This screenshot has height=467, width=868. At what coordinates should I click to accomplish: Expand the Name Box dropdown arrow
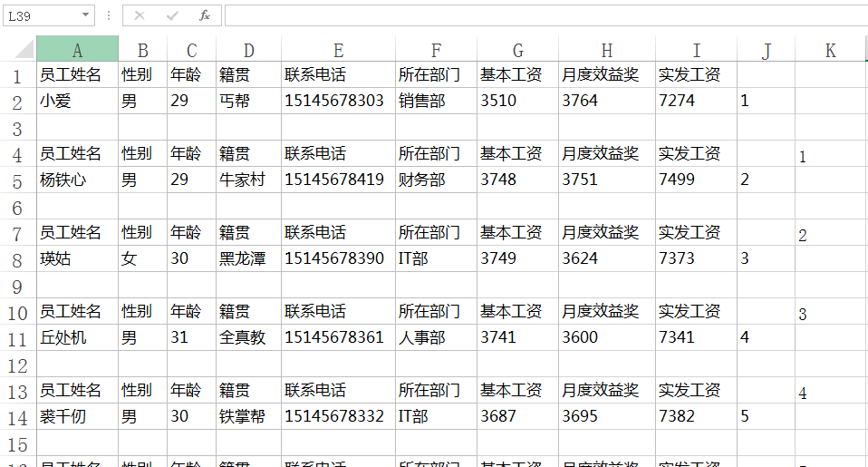pyautogui.click(x=86, y=15)
